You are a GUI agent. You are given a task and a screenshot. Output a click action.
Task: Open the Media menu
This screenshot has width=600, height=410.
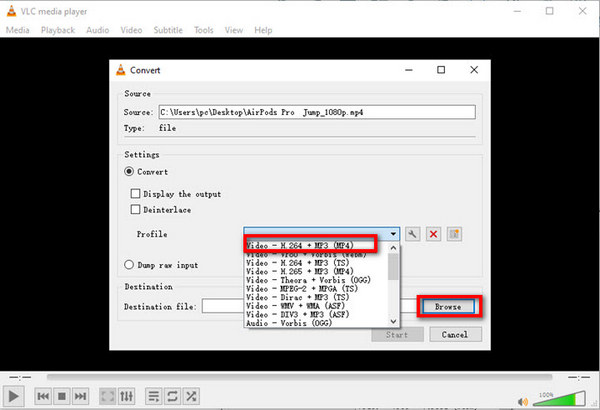(x=18, y=30)
